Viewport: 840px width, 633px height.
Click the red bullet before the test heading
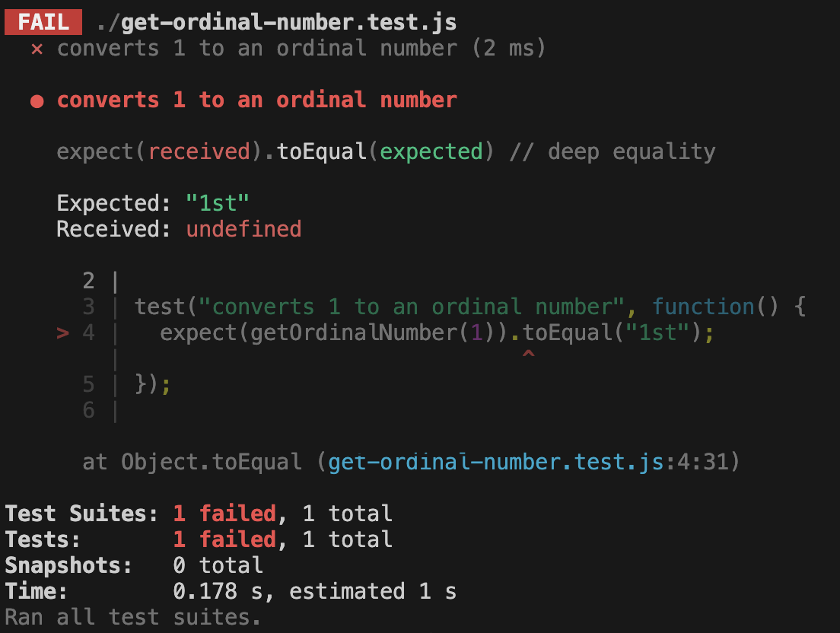click(x=37, y=100)
